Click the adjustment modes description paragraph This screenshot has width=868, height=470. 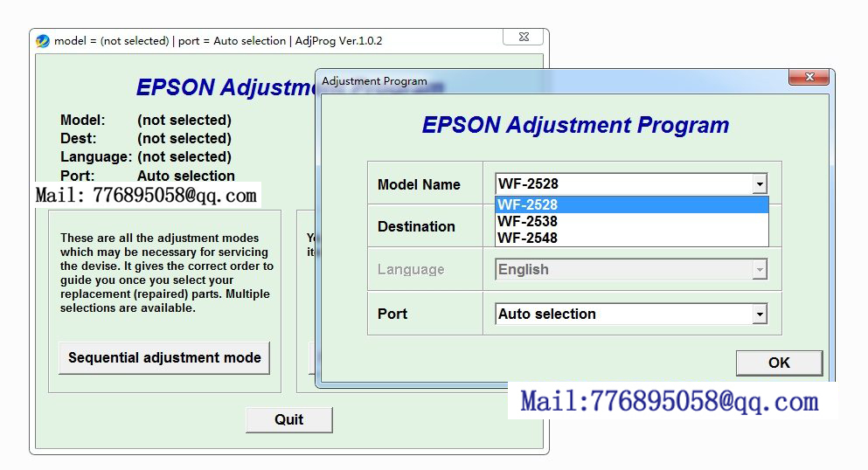[x=167, y=273]
